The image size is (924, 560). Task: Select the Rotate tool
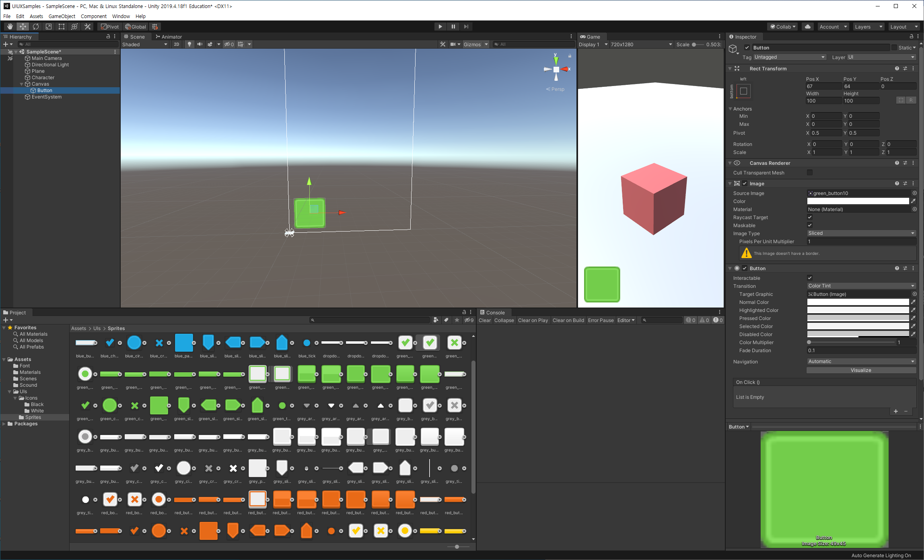(36, 27)
